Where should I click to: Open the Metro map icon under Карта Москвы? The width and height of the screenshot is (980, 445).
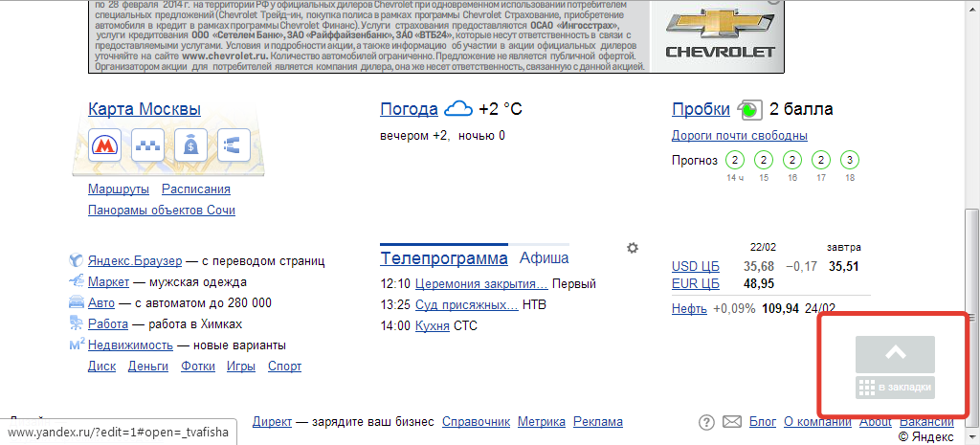104,145
